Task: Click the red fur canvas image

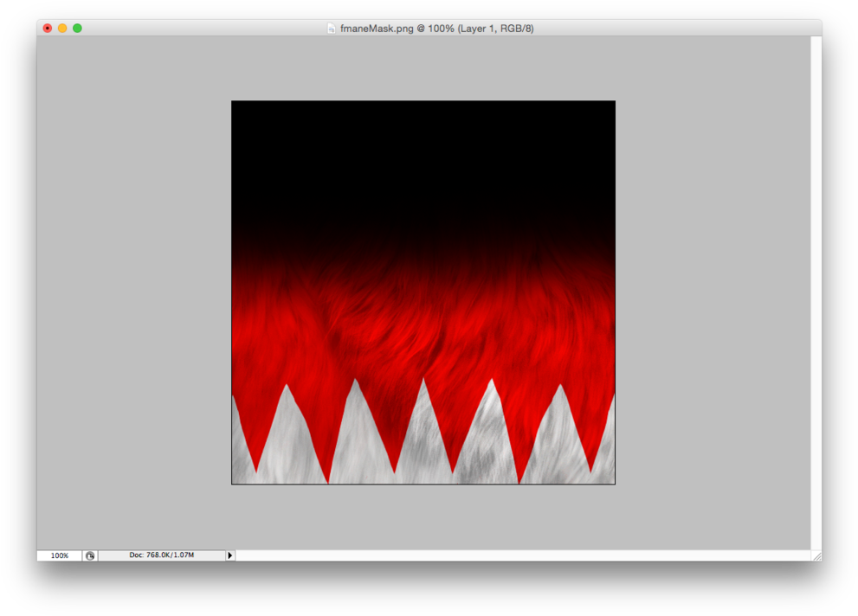Action: tap(423, 292)
